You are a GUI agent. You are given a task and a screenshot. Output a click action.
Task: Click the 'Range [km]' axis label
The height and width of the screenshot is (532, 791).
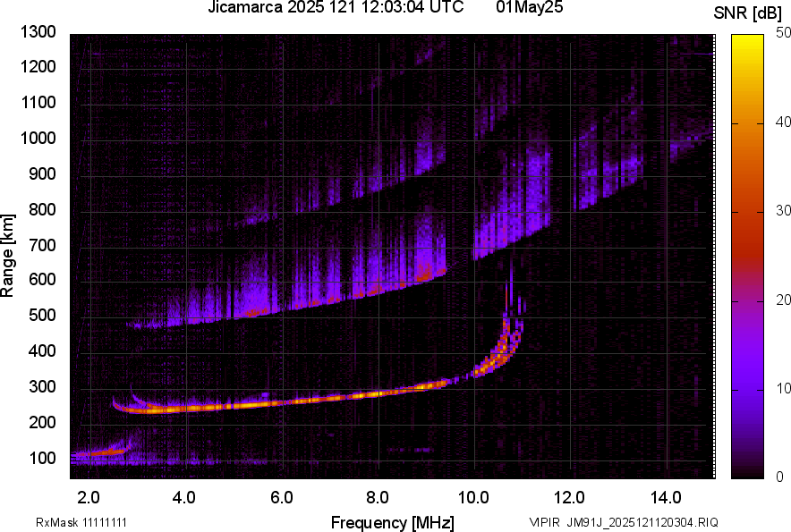coord(7,256)
